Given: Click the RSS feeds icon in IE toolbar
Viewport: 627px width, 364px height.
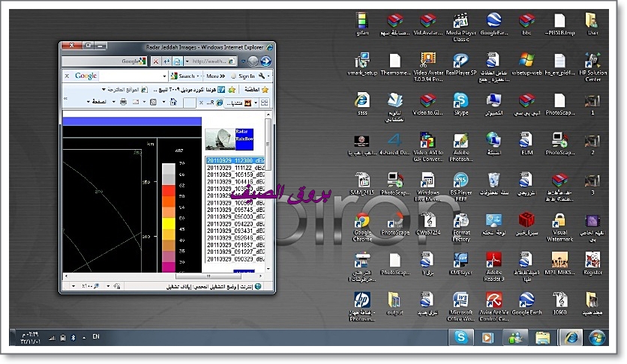Looking at the screenshot, I should 153,102.
